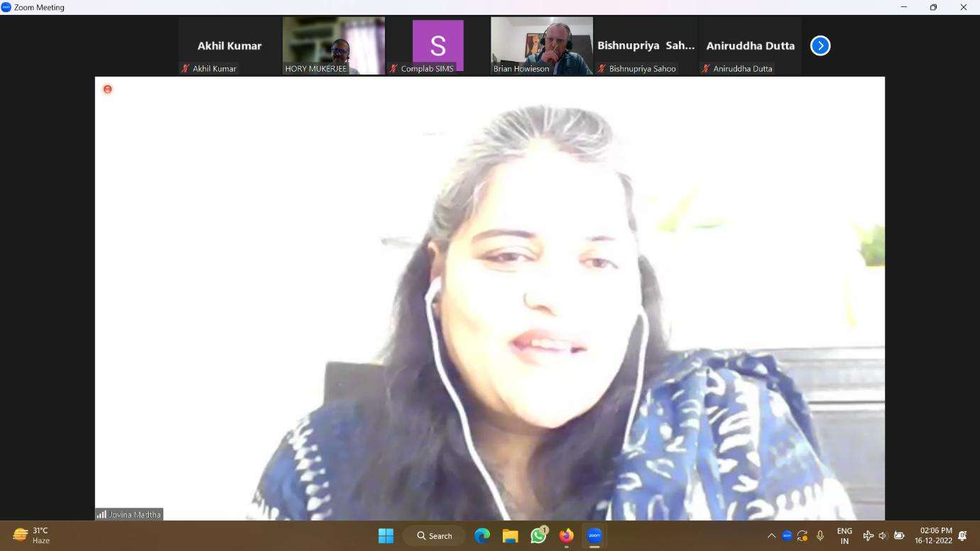Launch Microsoft Edge from the taskbar

pos(482,535)
